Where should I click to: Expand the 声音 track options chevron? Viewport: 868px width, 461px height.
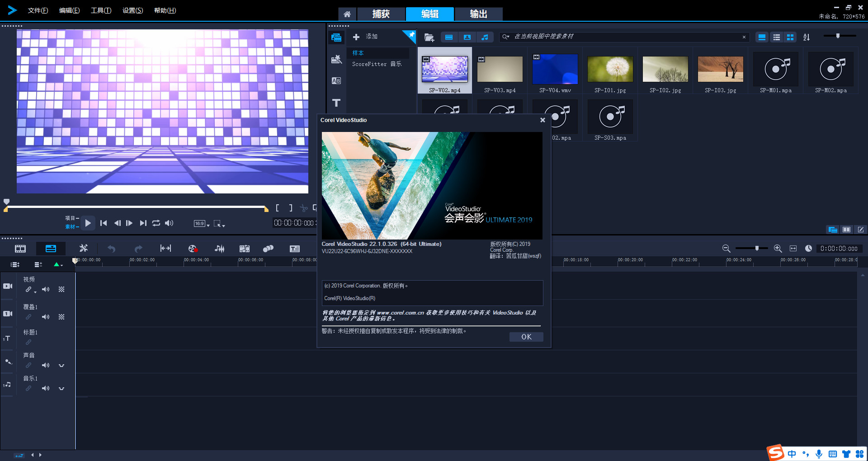click(61, 366)
